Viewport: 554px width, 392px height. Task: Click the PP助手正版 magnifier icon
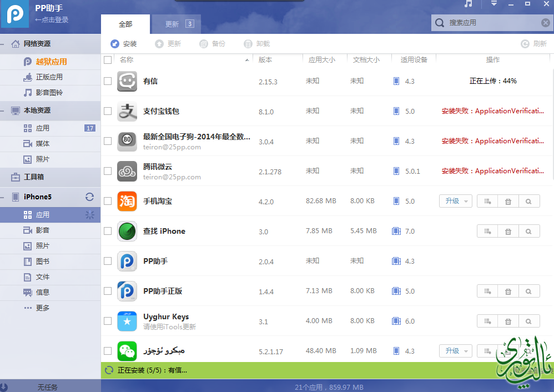click(x=529, y=292)
